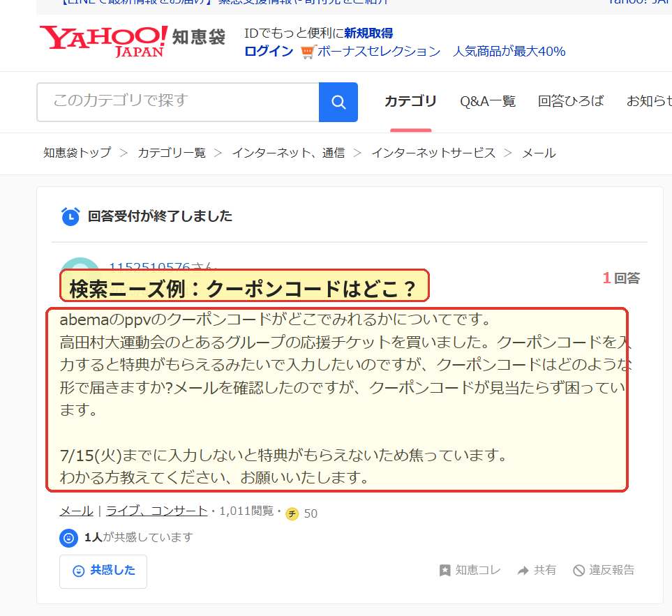Screen dimensions: 672x616
Task: Go to 知恵袋トップ breadcrumb
Action: 77,153
